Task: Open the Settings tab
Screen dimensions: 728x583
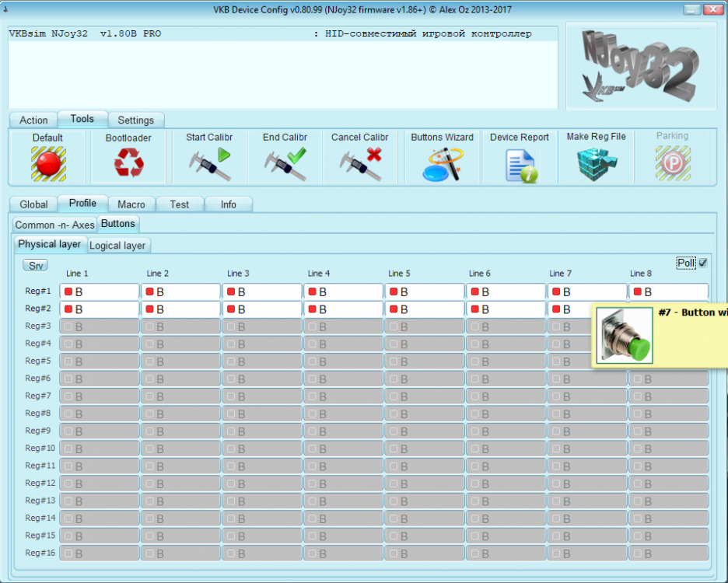Action: click(x=136, y=120)
